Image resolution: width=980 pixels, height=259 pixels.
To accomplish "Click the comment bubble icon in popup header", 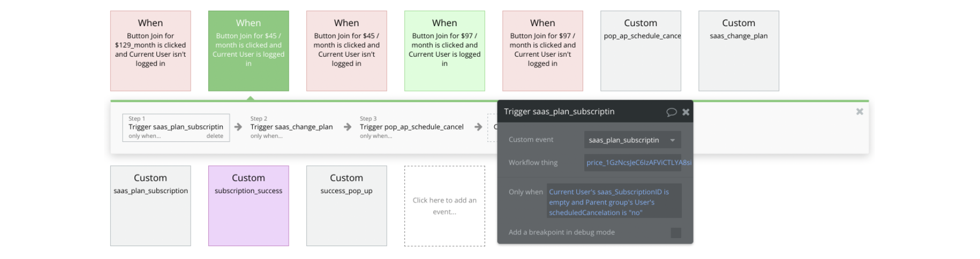I will pyautogui.click(x=671, y=112).
